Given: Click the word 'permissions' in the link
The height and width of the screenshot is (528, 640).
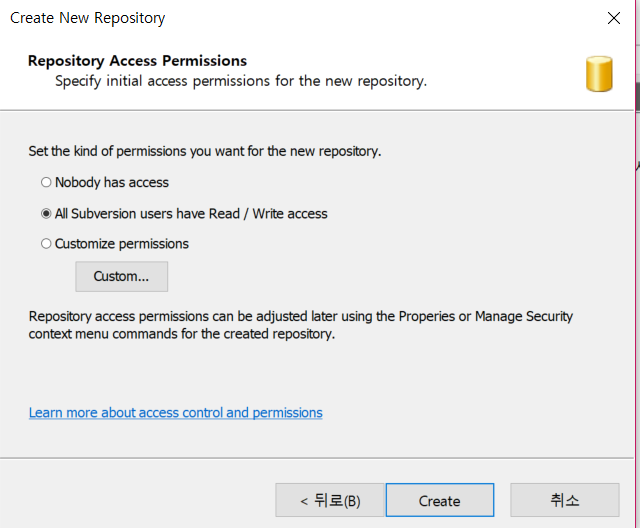Looking at the screenshot, I should [288, 413].
